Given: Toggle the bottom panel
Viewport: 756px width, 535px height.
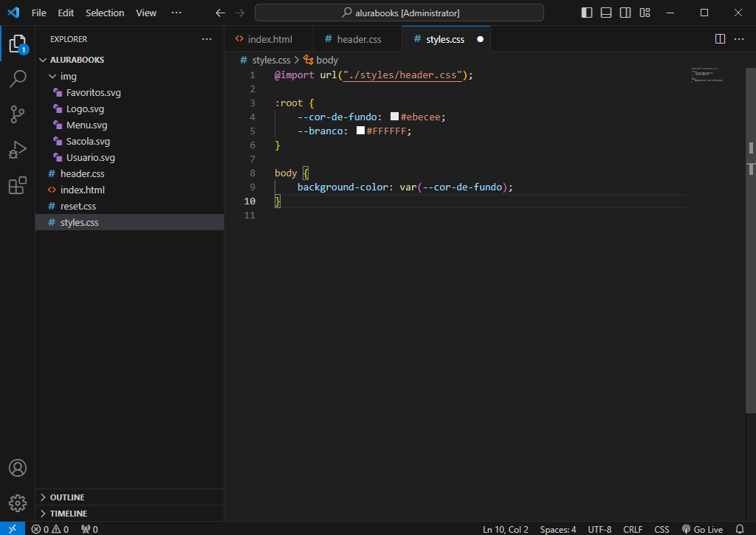Looking at the screenshot, I should [x=606, y=13].
